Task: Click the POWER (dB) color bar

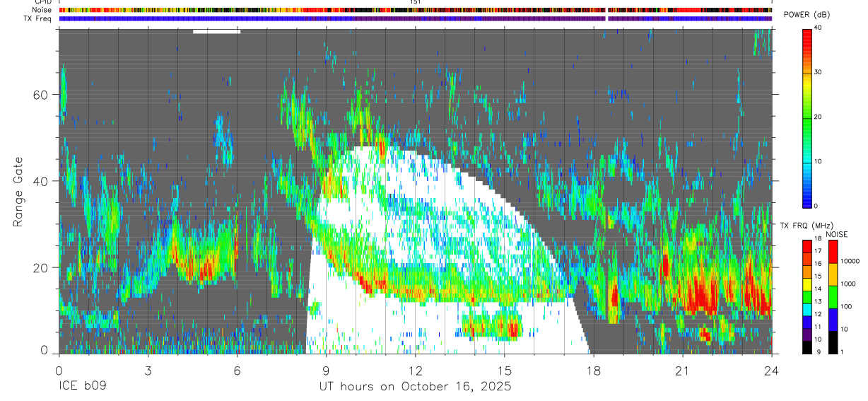Action: pyautogui.click(x=807, y=117)
